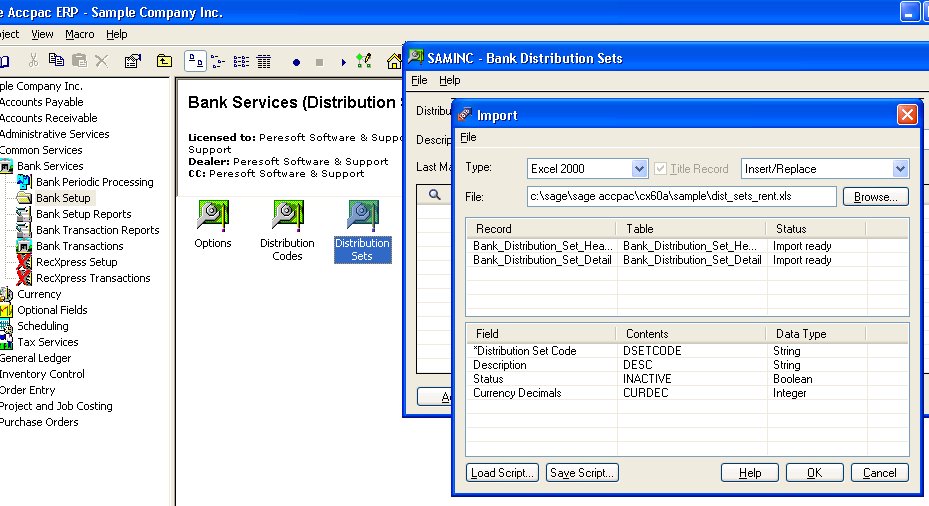This screenshot has height=506, width=929.
Task: Switch to large icons view
Action: tap(195, 61)
